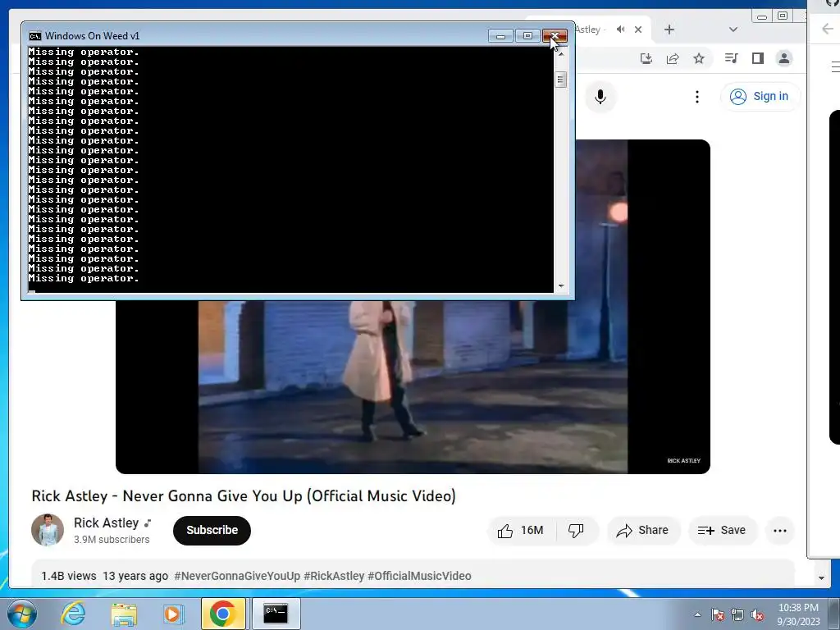840x630 pixels.
Task: Open Action Center flag icon
Action: tap(717, 614)
